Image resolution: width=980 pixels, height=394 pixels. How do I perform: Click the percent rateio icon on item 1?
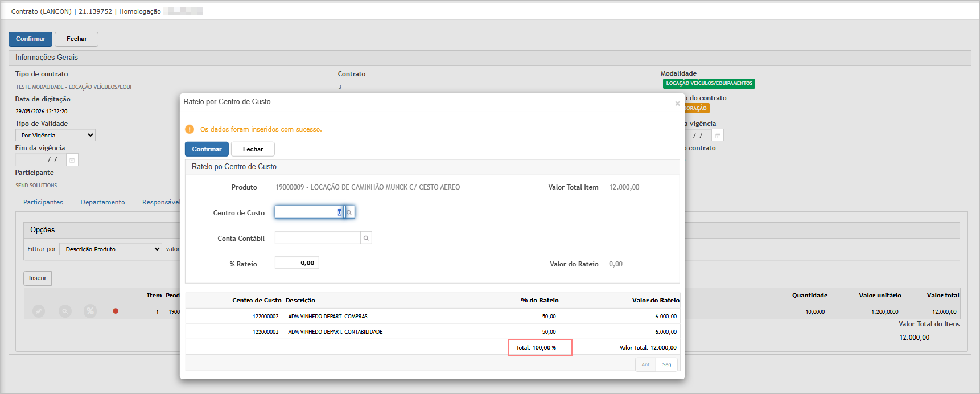[x=90, y=311]
